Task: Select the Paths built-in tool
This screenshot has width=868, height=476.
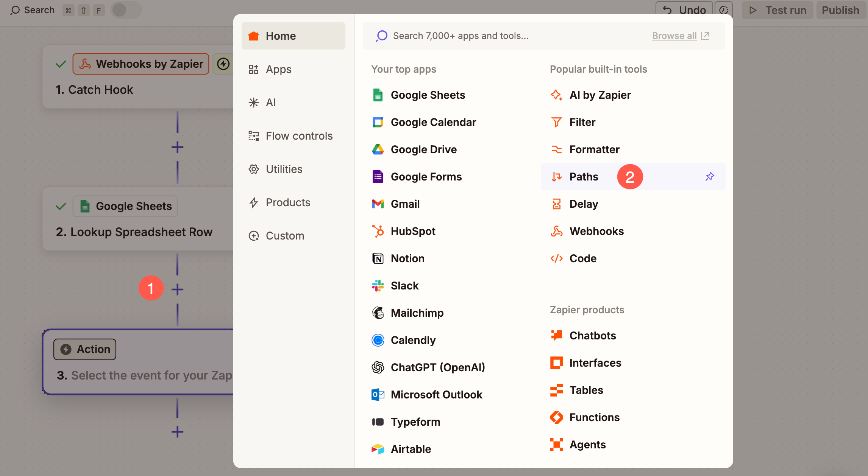Action: [633, 177]
